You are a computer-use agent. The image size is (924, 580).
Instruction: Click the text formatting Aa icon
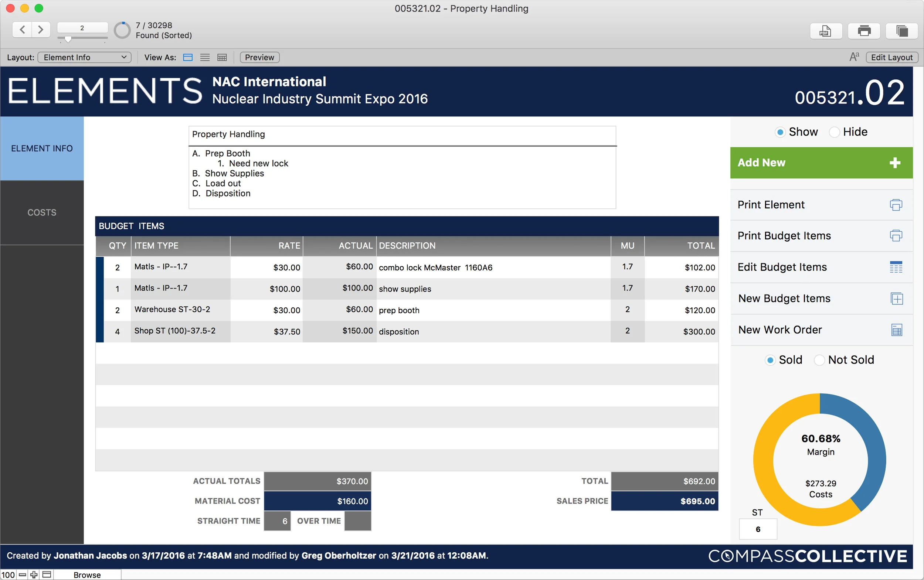click(x=854, y=57)
